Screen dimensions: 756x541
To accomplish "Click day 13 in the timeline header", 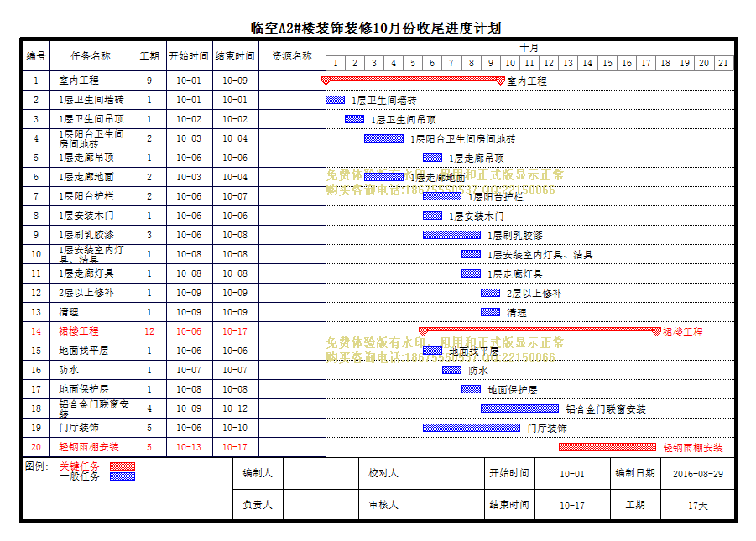I will [x=568, y=63].
